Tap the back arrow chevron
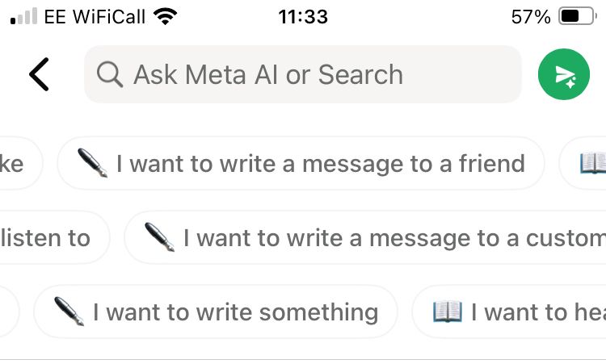This screenshot has width=606, height=364. 39,74
